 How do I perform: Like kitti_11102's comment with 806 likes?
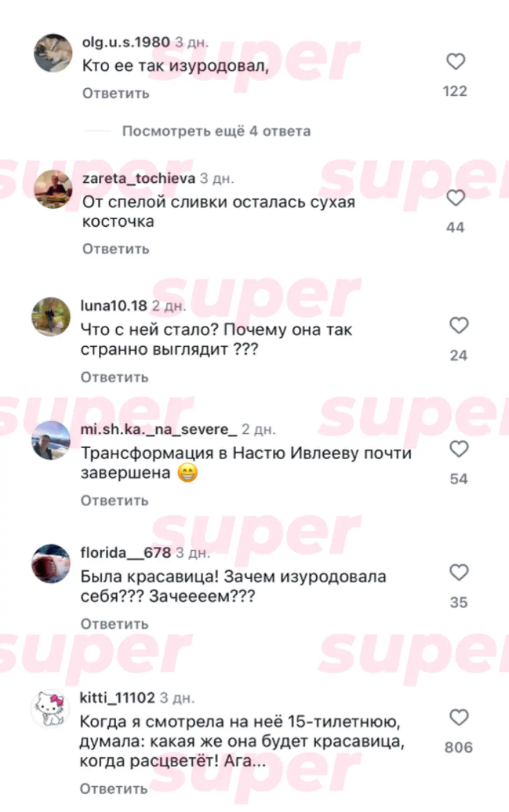tap(459, 718)
